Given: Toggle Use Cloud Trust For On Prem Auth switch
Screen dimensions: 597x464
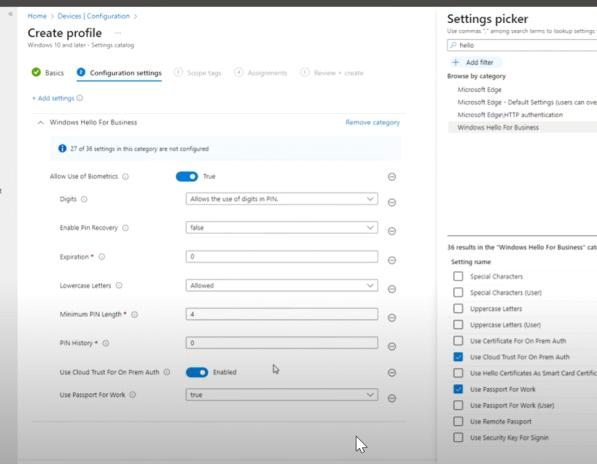Looking at the screenshot, I should 197,372.
